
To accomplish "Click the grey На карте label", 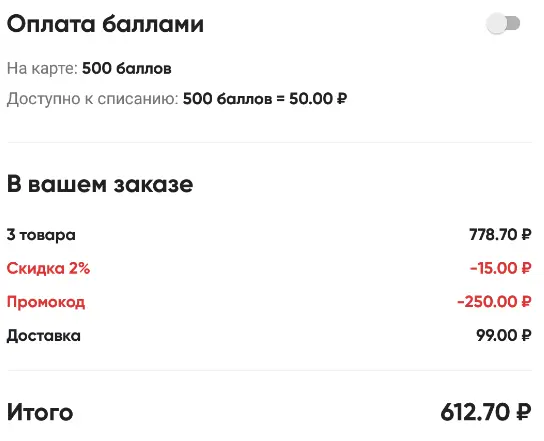I will pos(42,68).
